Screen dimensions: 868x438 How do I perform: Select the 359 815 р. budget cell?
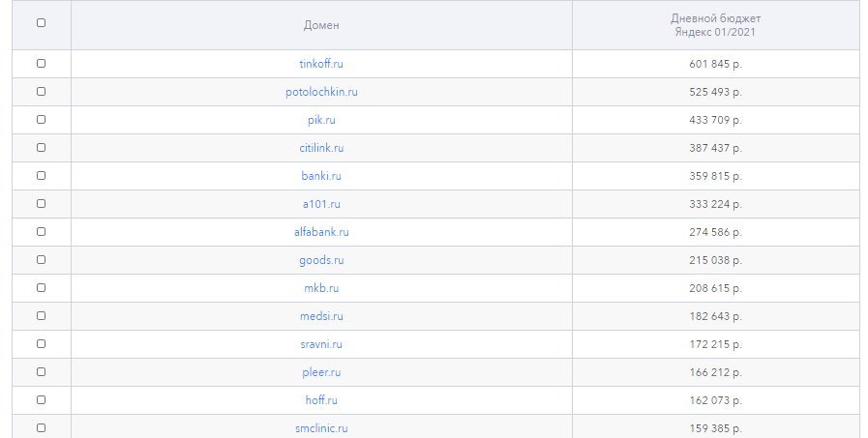[x=715, y=176]
